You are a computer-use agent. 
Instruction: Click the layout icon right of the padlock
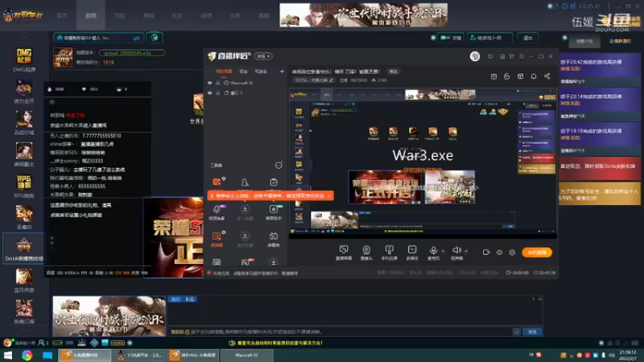pyautogui.click(x=520, y=76)
